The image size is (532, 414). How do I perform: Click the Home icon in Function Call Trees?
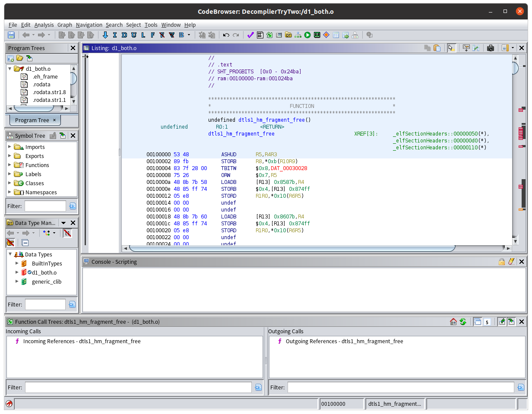click(453, 322)
